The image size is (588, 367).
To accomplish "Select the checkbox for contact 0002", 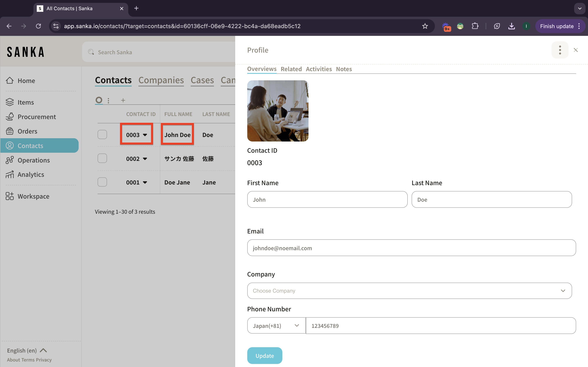I will (x=102, y=158).
